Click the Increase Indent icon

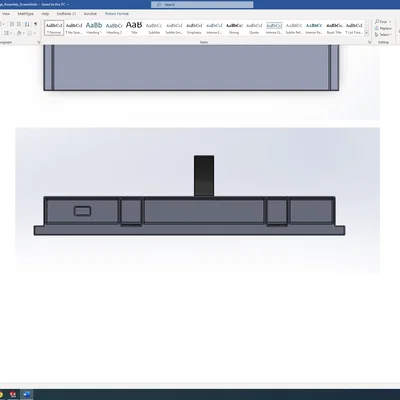[x=19, y=24]
